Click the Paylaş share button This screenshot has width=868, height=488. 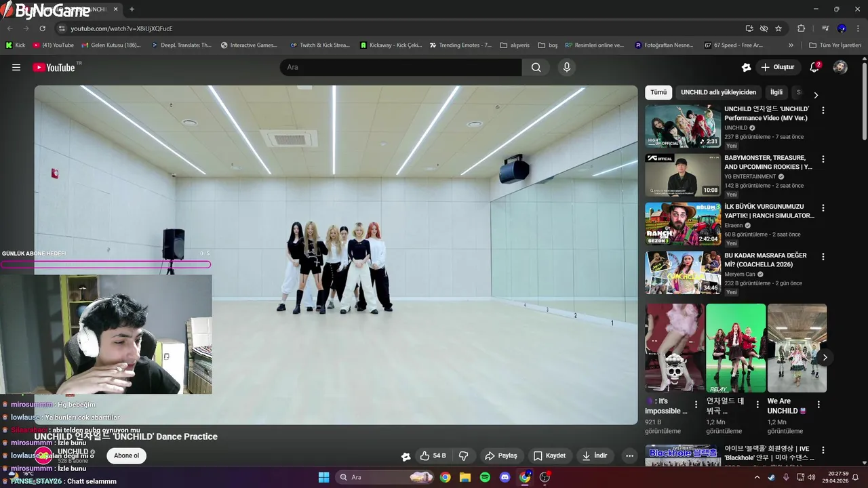tap(500, 455)
